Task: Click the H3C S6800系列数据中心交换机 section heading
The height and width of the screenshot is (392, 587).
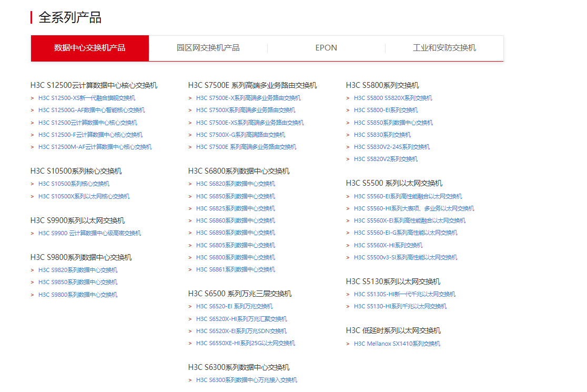Action: [x=239, y=171]
